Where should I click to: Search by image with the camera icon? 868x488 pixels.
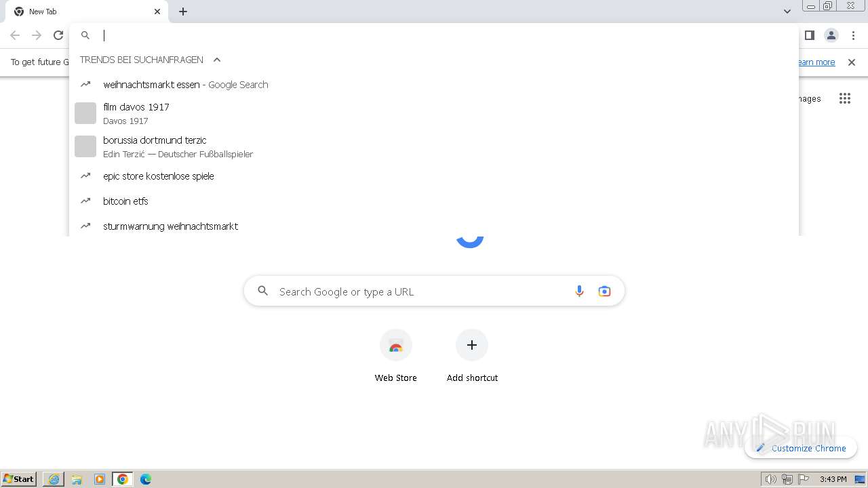pos(604,291)
